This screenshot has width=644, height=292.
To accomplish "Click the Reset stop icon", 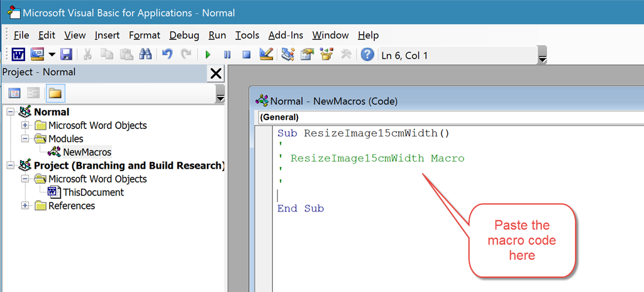I will (247, 55).
